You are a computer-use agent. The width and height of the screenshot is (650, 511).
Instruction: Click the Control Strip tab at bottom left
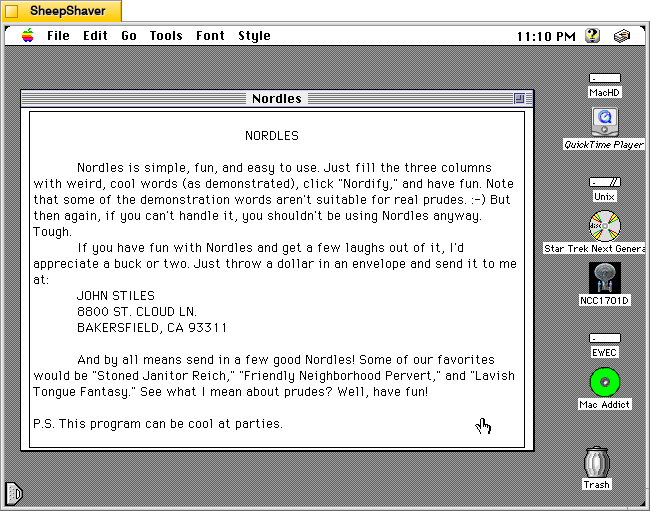tap(14, 493)
